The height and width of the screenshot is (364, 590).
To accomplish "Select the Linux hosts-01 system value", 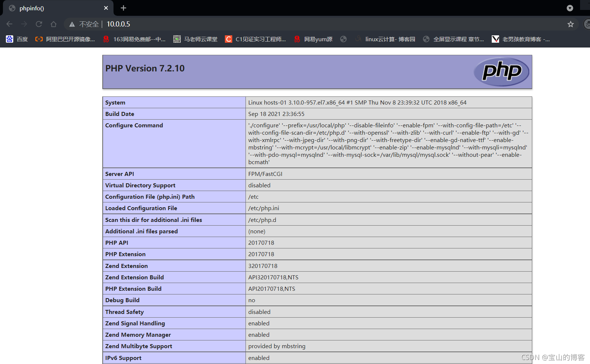I will pyautogui.click(x=357, y=103).
